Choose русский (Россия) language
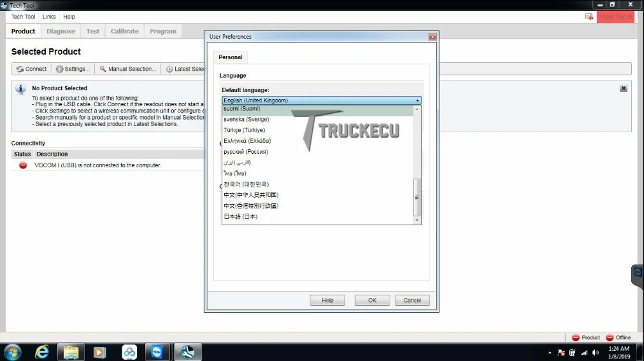 tap(317, 152)
